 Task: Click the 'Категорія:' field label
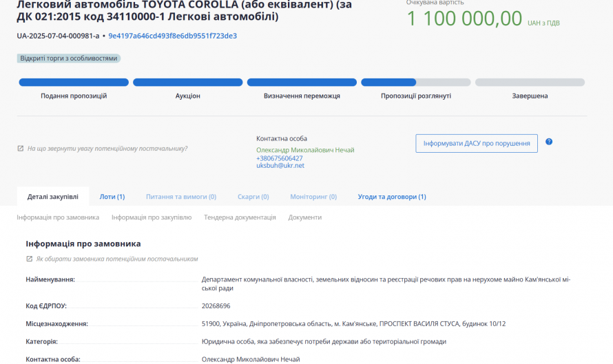coord(42,342)
